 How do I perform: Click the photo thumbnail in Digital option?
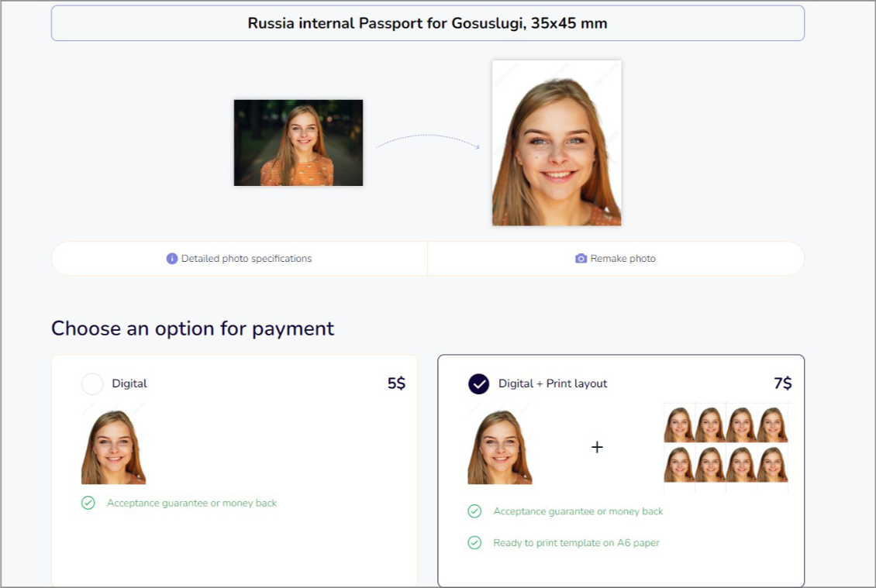pos(114,447)
